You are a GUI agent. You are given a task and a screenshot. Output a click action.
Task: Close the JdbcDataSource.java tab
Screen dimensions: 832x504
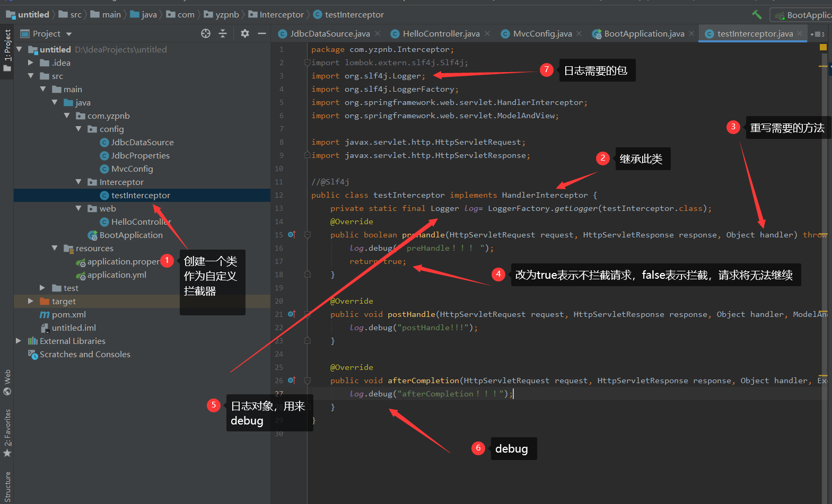point(378,33)
